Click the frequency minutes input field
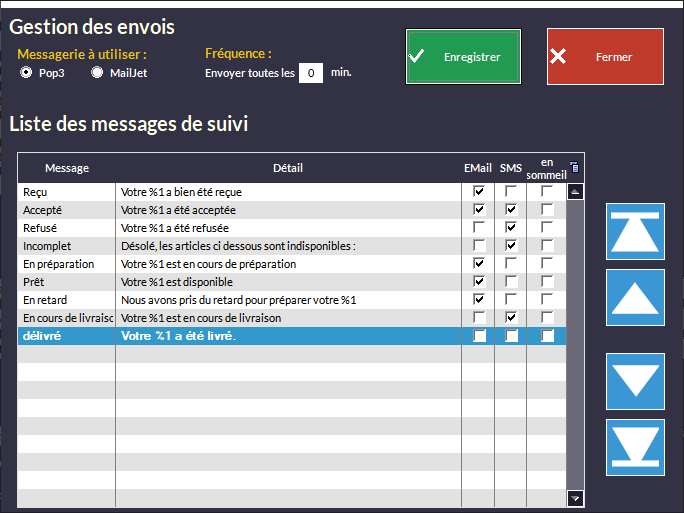 coord(311,73)
